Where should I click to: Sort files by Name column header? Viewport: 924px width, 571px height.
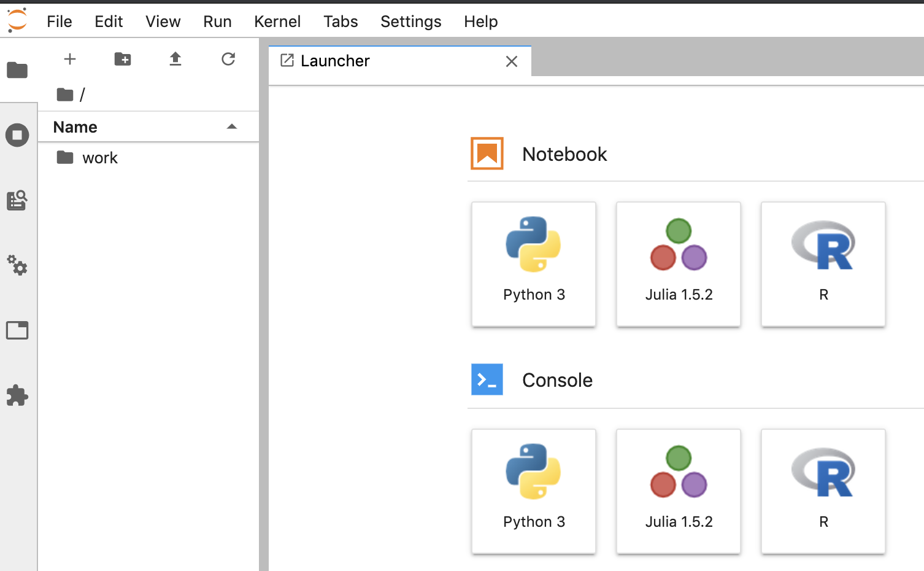[148, 127]
